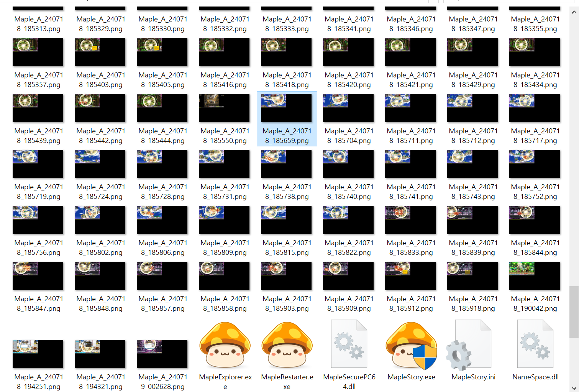Viewport: 579px width, 392px height.
Task: Select thumbnail of Maple_A_240718_185429.png
Action: pyautogui.click(x=472, y=52)
